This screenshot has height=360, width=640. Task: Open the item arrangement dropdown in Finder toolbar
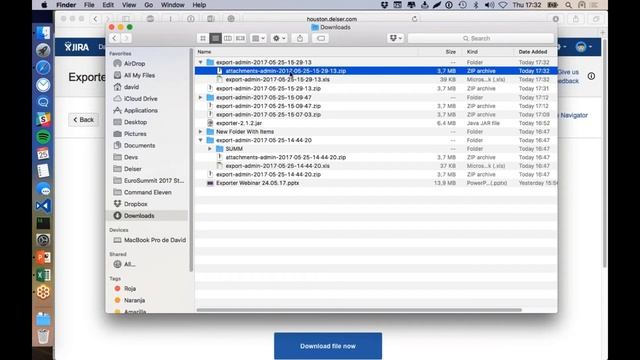pos(258,38)
